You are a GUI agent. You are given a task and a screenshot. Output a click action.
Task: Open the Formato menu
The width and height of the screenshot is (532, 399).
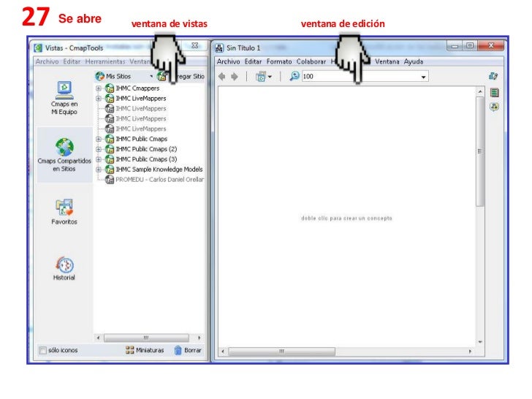279,61
